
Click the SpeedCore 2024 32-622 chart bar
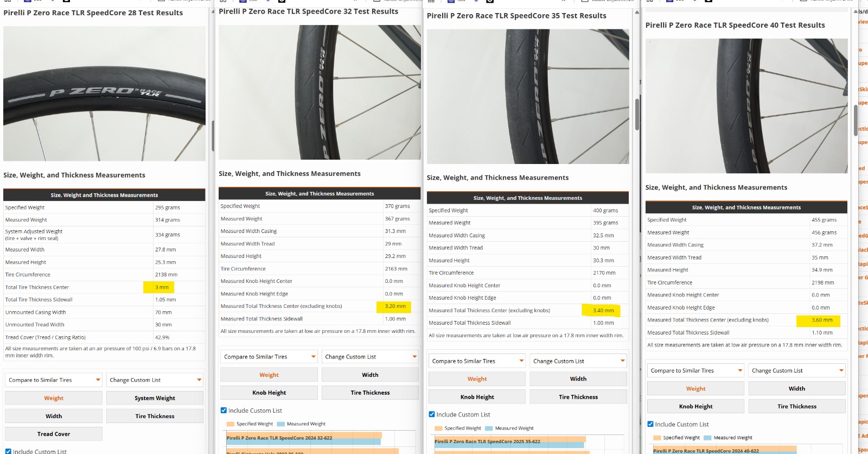pyautogui.click(x=304, y=438)
